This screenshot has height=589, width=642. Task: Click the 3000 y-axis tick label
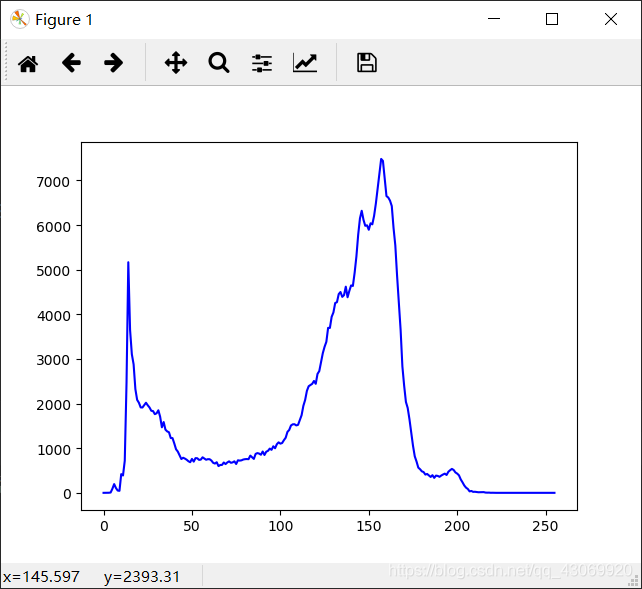click(x=53, y=360)
